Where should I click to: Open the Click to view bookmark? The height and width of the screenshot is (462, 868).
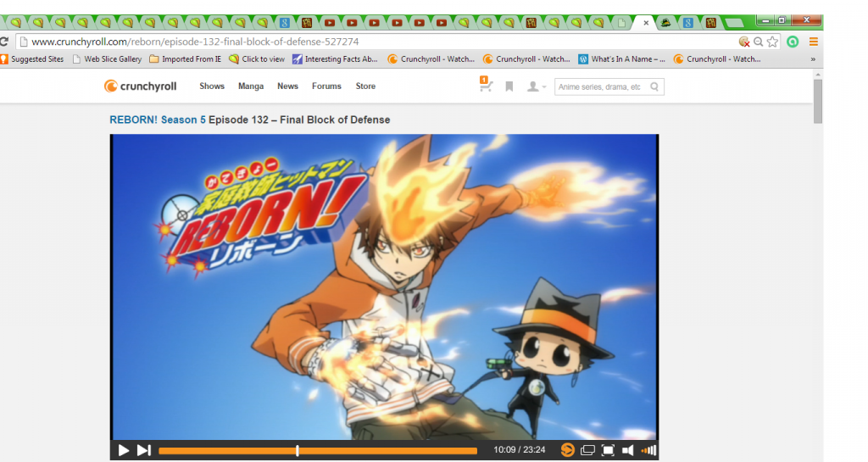[x=257, y=59]
